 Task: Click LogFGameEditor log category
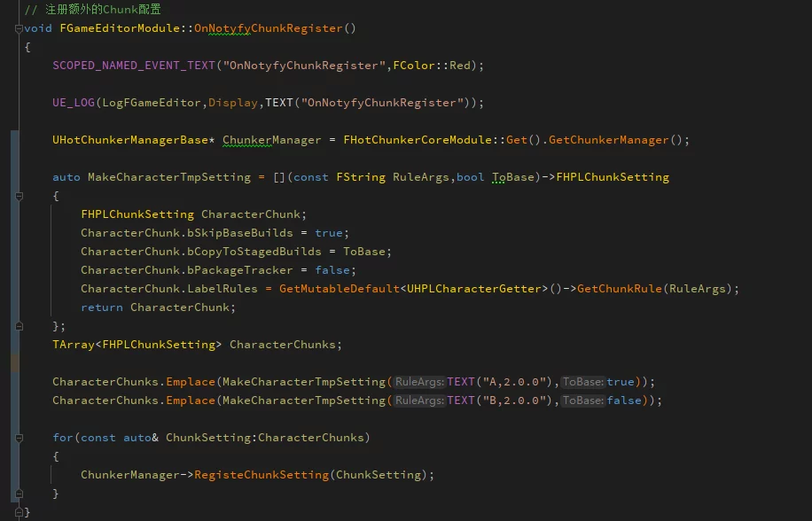(152, 103)
